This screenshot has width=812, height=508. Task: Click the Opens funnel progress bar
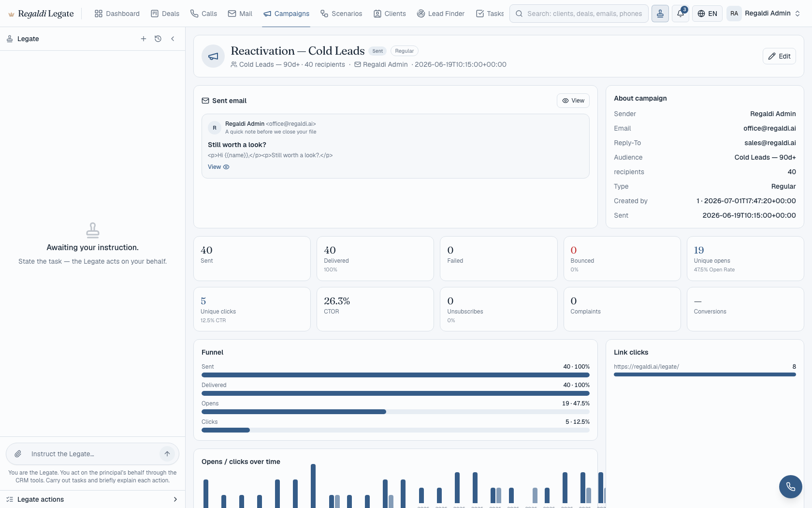pos(395,412)
